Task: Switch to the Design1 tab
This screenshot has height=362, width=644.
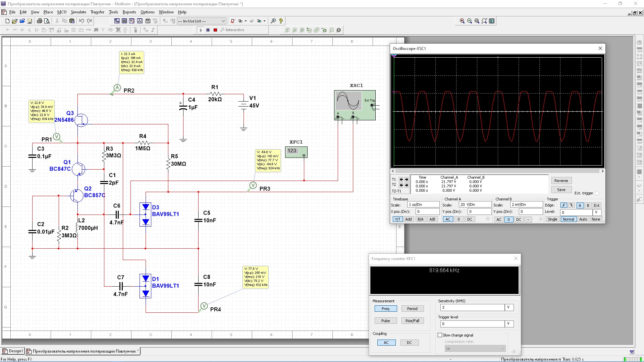Action: point(13,351)
